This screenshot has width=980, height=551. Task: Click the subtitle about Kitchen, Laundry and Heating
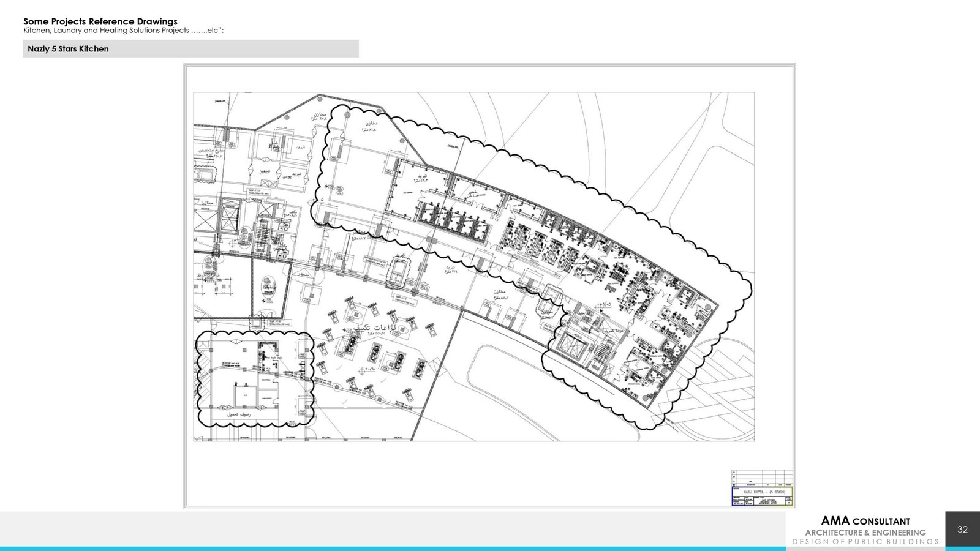[123, 31]
